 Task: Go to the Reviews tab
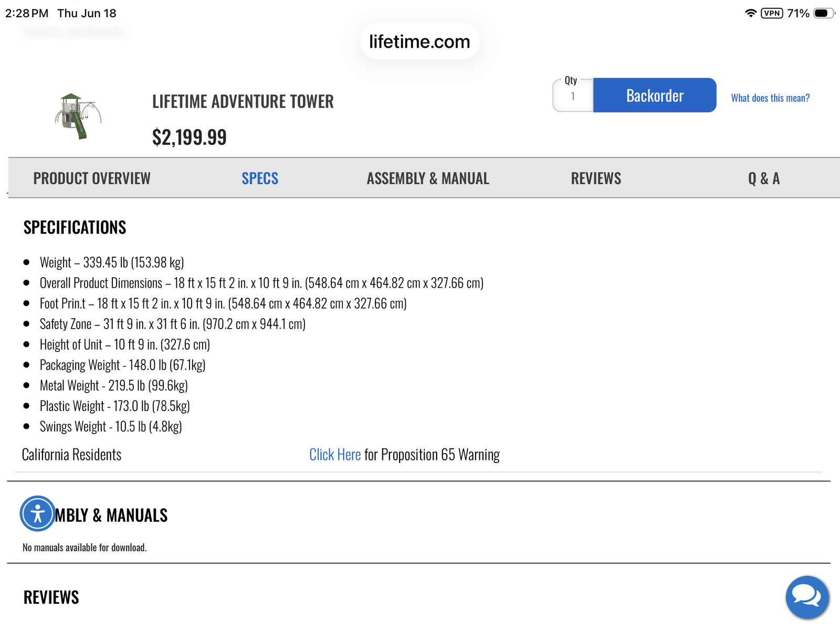click(x=596, y=178)
